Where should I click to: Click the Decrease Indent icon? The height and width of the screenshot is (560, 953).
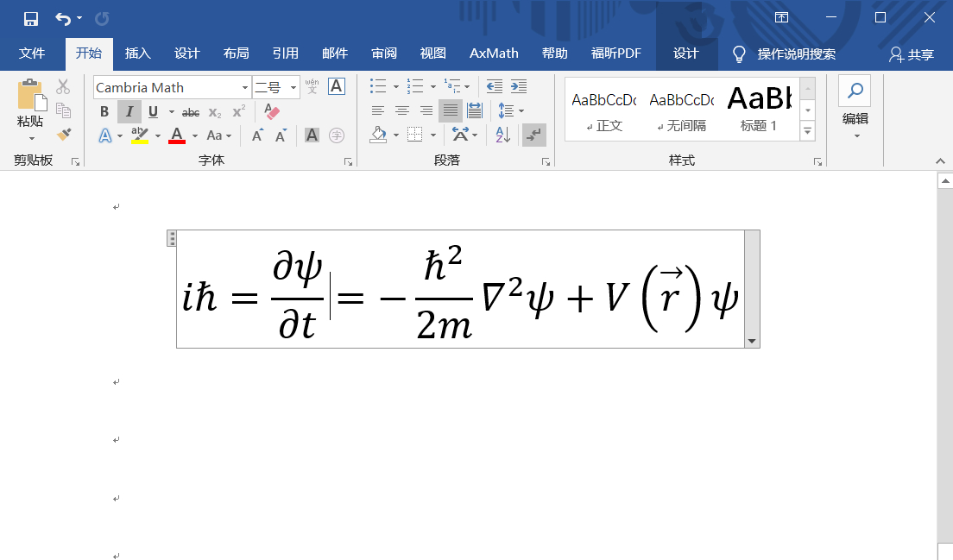tap(494, 86)
